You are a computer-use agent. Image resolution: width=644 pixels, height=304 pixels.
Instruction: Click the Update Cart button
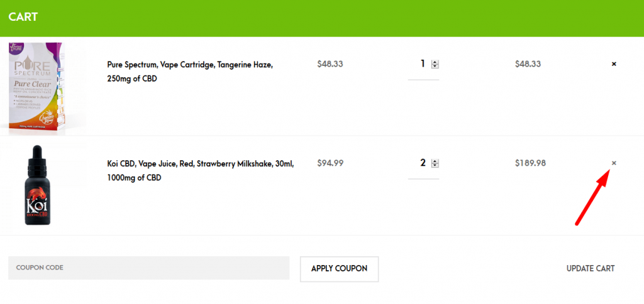click(591, 269)
